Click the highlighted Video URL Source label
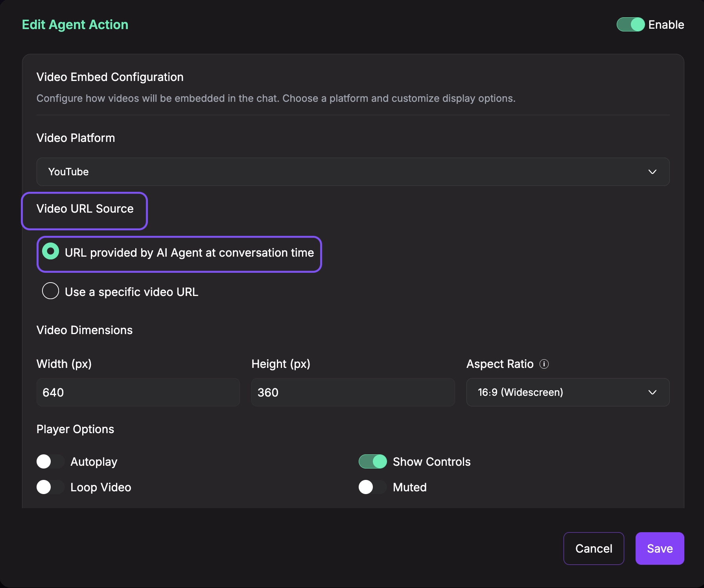Image resolution: width=704 pixels, height=588 pixels. coord(85,209)
